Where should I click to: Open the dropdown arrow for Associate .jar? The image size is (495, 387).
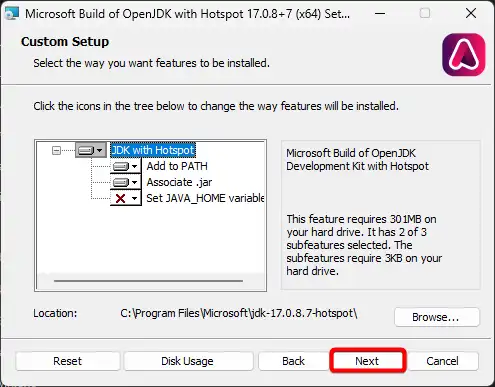(134, 182)
